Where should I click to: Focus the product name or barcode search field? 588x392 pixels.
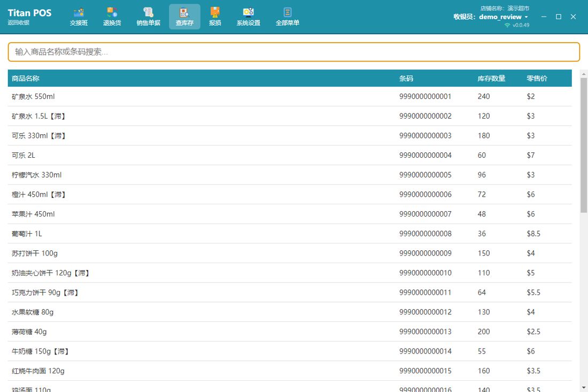[x=293, y=52]
